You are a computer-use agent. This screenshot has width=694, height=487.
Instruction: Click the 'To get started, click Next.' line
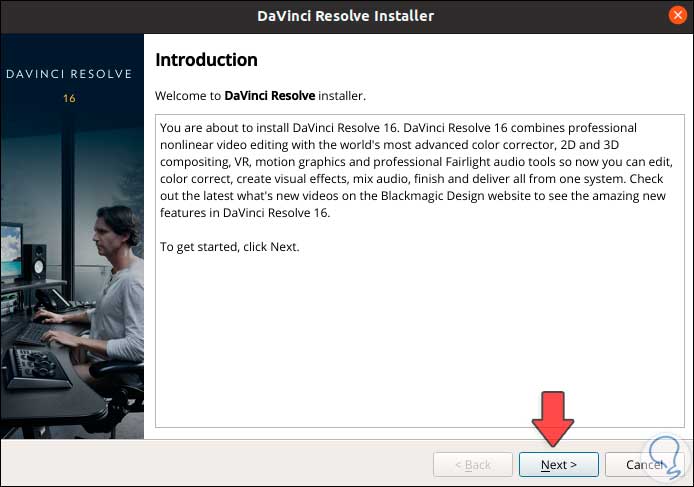click(x=230, y=247)
